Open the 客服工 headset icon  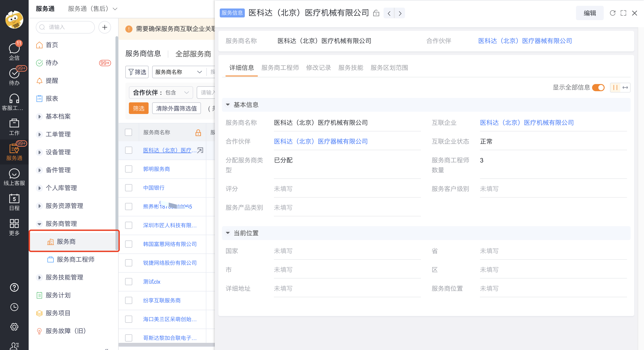click(14, 102)
